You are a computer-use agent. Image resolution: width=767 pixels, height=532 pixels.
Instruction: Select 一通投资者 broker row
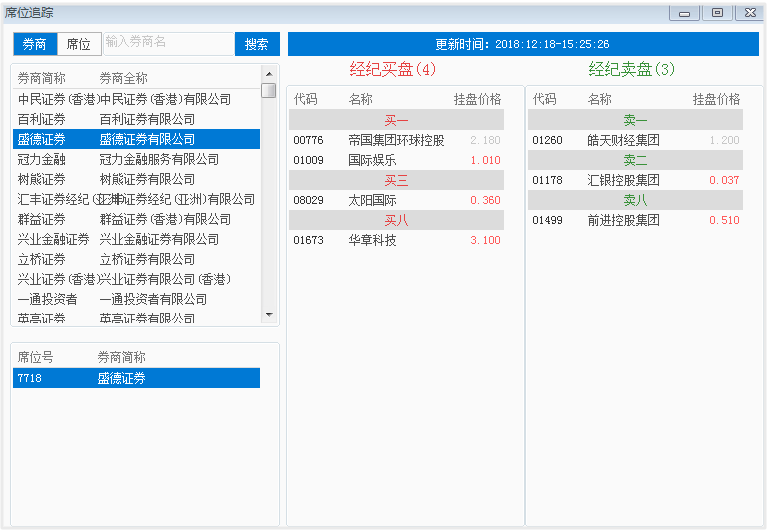click(135, 299)
